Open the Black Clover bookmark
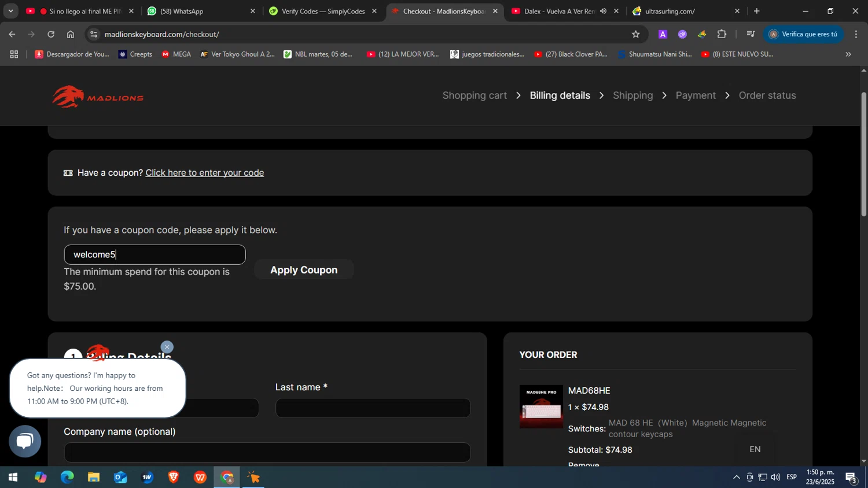 [571, 54]
